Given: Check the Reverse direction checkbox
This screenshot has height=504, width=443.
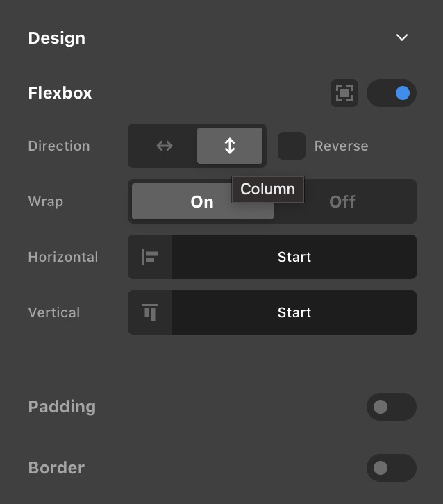Looking at the screenshot, I should 292,146.
